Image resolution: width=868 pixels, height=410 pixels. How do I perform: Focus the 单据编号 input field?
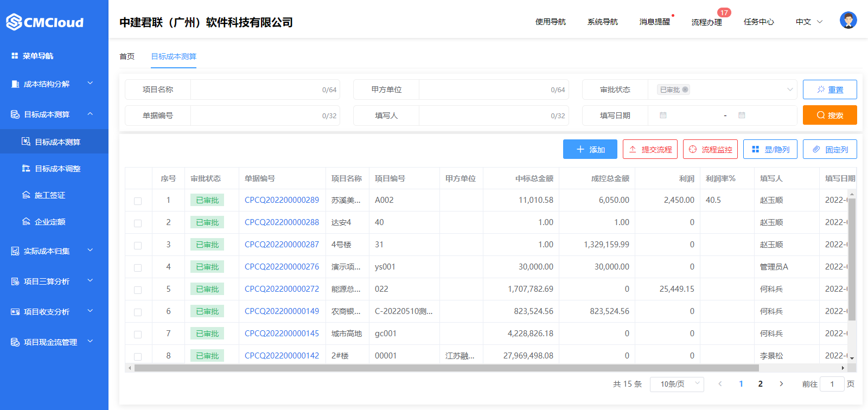(x=265, y=116)
